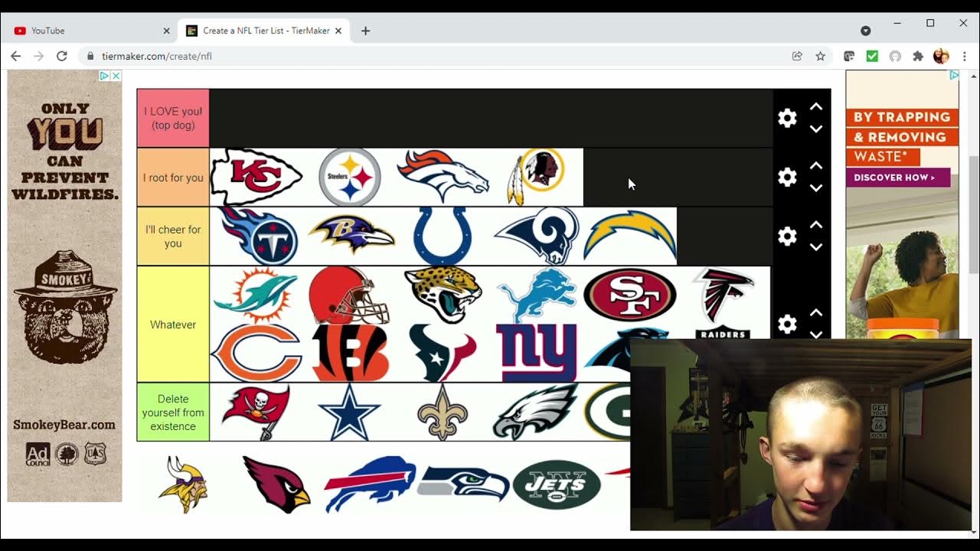Move I'll cheer for you tier down

point(816,246)
